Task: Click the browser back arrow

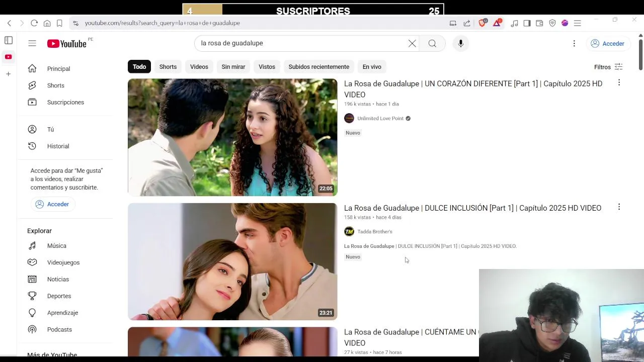Action: click(9, 23)
